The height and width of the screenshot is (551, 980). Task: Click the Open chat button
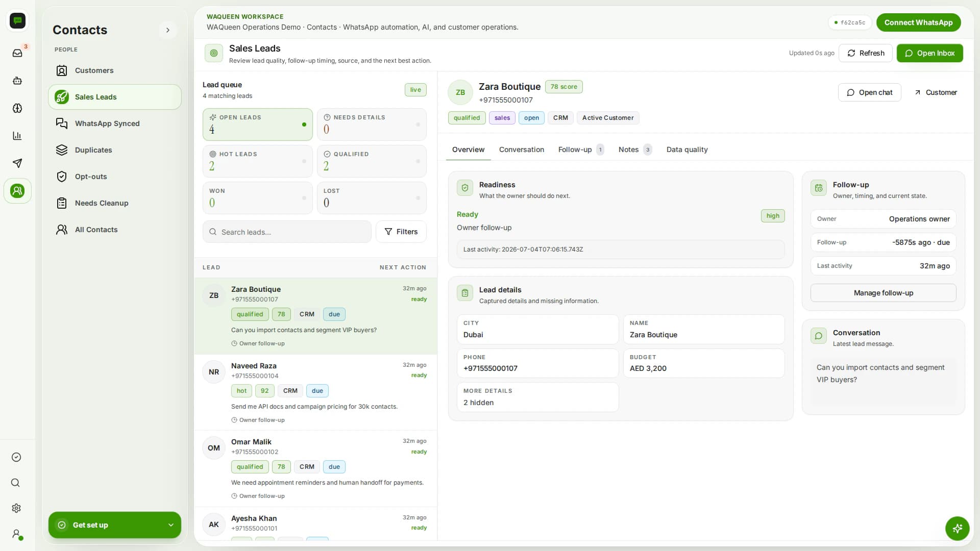[870, 92]
